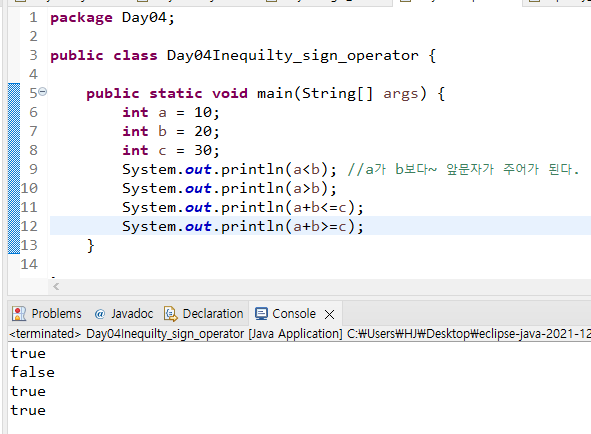The image size is (591, 434).
Task: Click 'int b = 20;' declaration
Action: pos(170,131)
